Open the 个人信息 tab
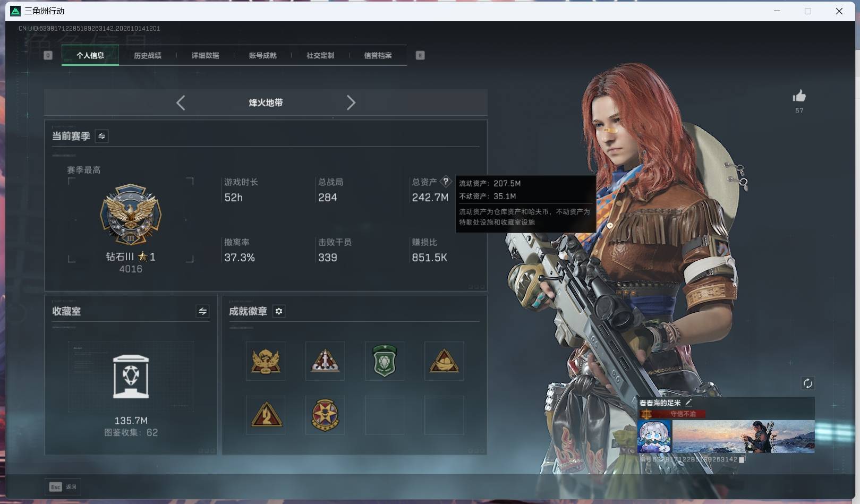 [90, 55]
